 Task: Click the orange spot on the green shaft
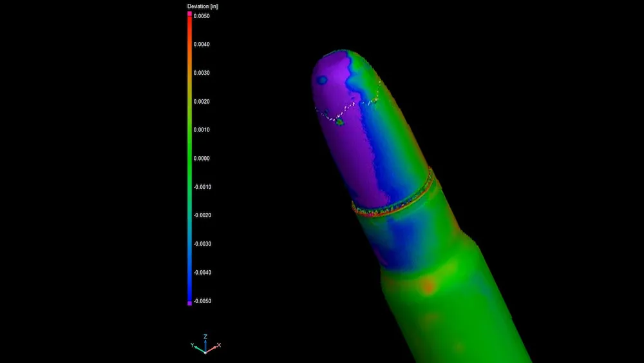point(428,286)
